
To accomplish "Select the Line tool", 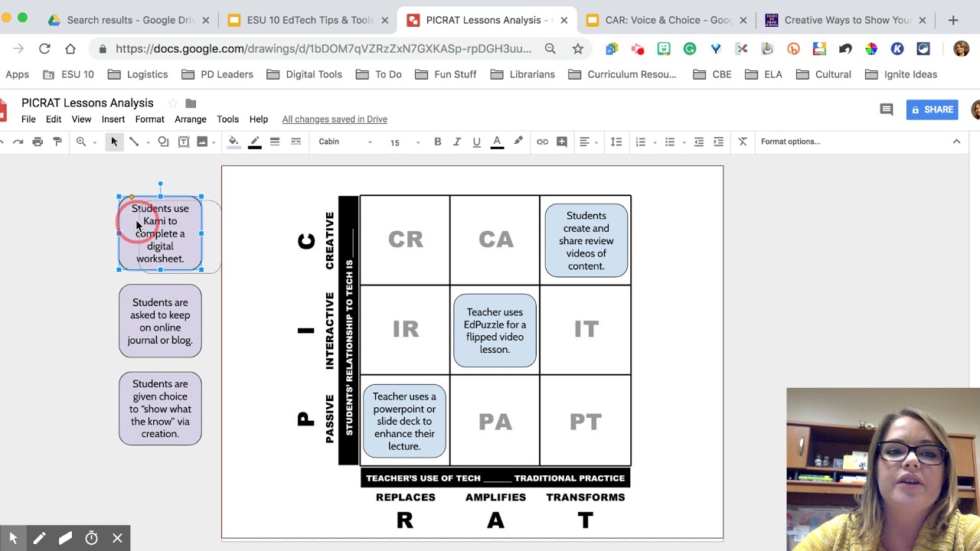I will [134, 142].
